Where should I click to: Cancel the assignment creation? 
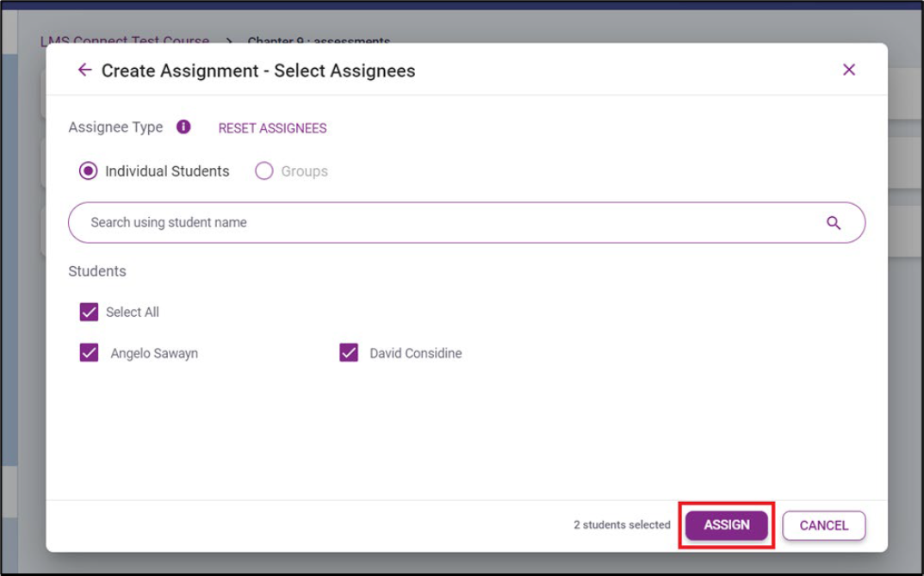[x=824, y=525]
